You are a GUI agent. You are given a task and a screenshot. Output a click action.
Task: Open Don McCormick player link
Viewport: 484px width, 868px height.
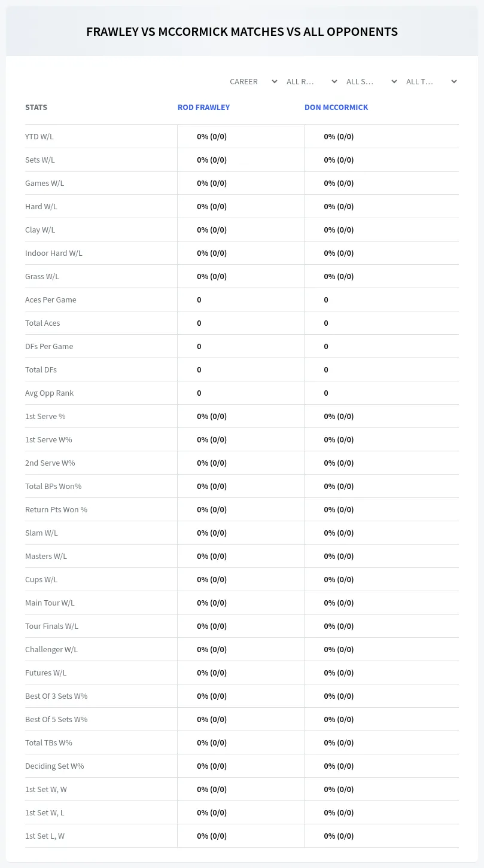336,108
